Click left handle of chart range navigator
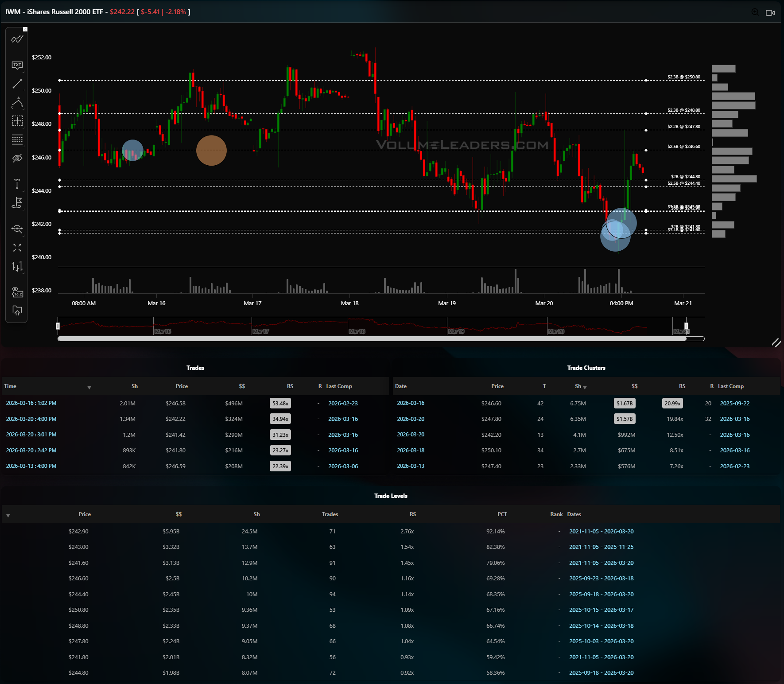Image resolution: width=784 pixels, height=684 pixels. point(58,326)
